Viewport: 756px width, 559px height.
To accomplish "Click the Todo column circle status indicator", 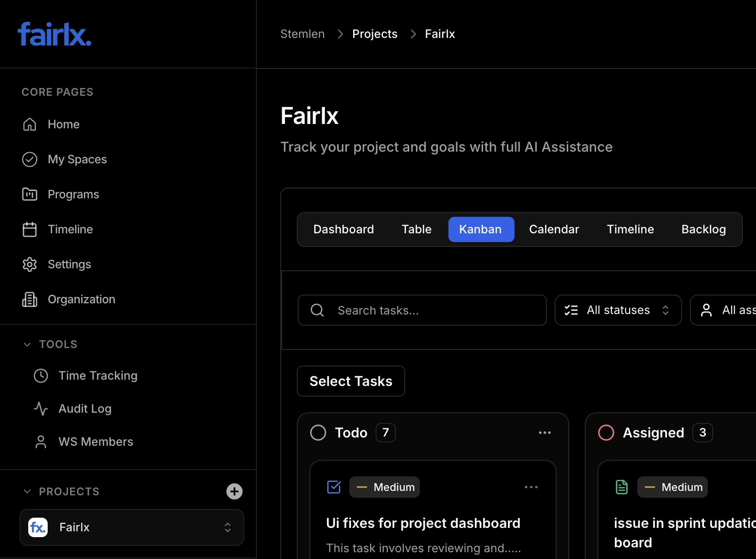I will coord(318,433).
